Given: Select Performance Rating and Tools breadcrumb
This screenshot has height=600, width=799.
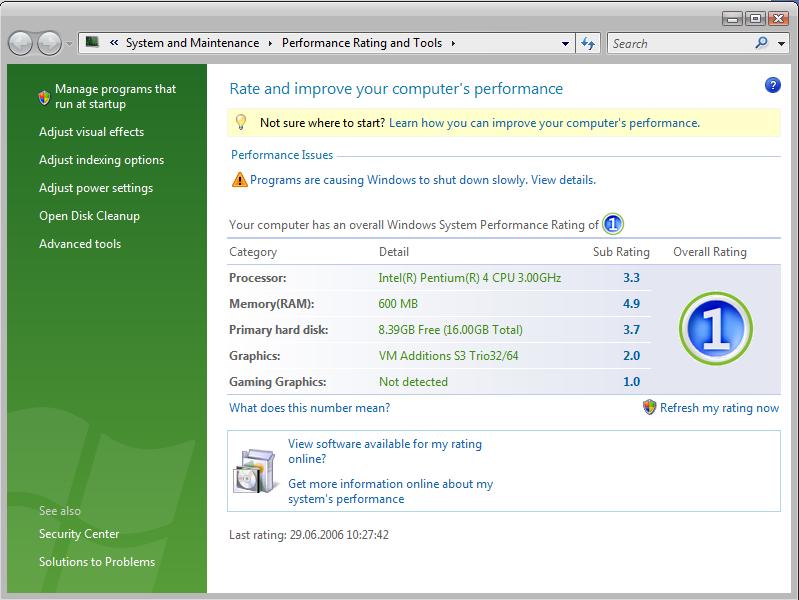Looking at the screenshot, I should pyautogui.click(x=362, y=43).
